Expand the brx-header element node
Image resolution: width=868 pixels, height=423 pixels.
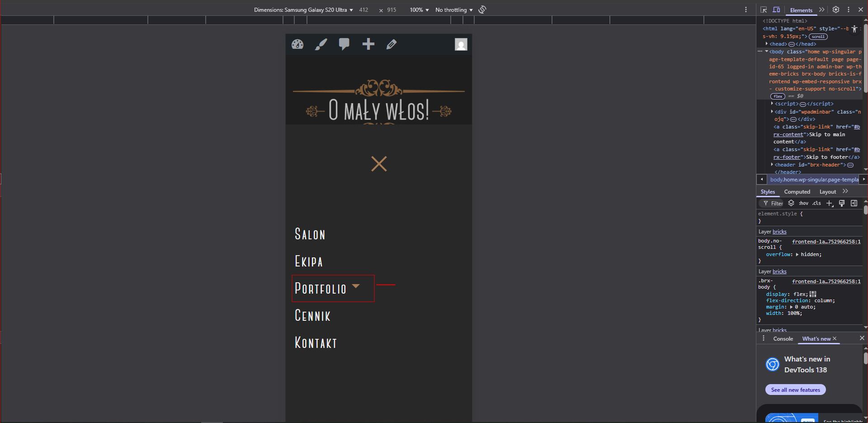pyautogui.click(x=772, y=165)
